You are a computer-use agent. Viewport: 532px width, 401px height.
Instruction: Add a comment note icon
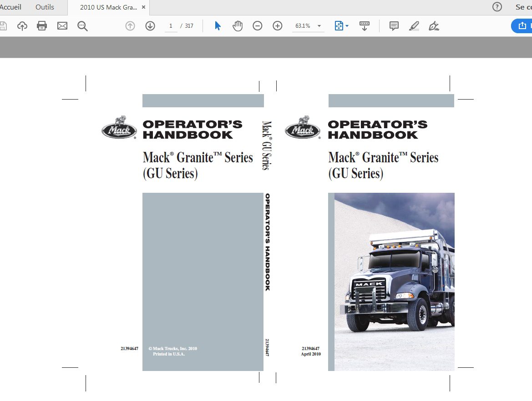coord(394,26)
